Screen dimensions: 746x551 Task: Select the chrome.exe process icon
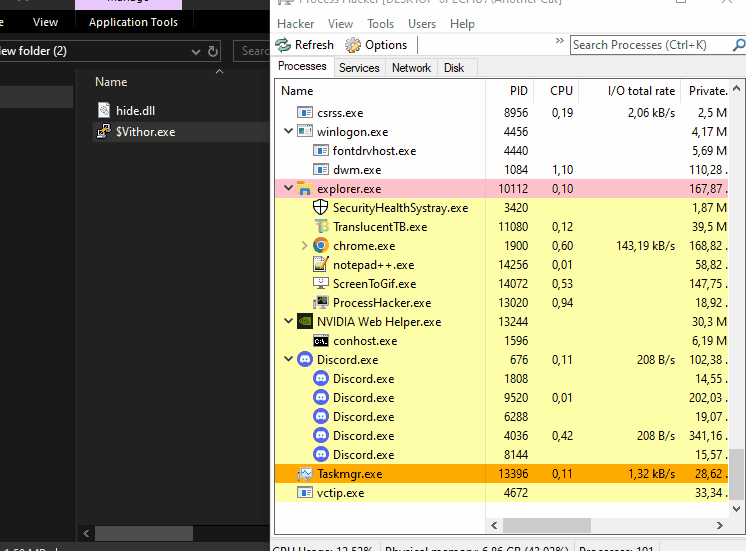point(321,246)
